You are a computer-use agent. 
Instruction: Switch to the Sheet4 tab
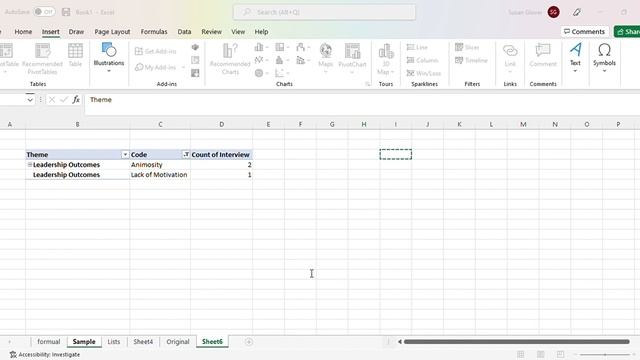(143, 342)
